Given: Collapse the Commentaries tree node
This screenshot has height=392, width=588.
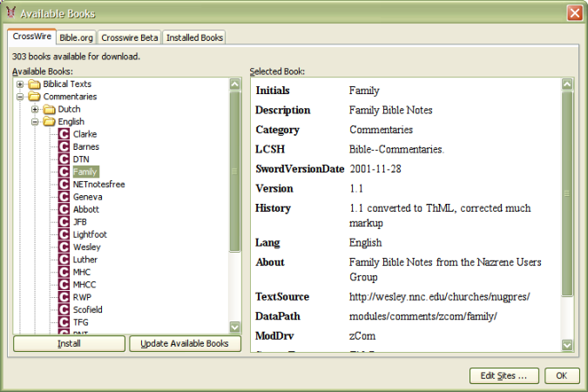Looking at the screenshot, I should (20, 97).
